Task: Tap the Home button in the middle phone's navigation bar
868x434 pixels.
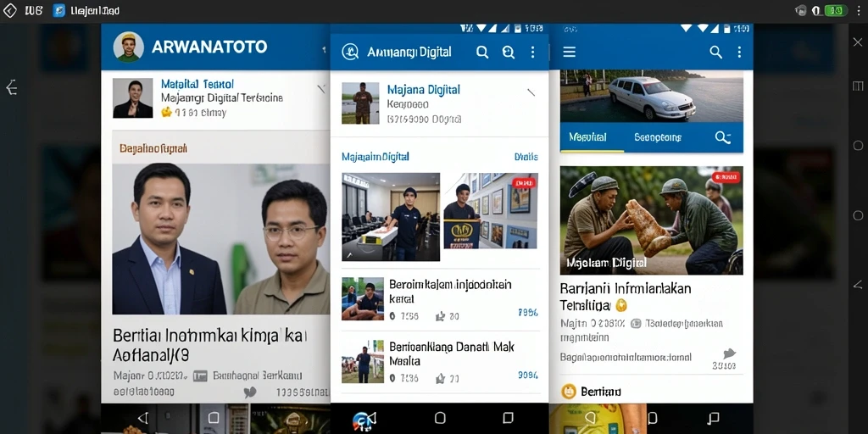Action: (440, 418)
